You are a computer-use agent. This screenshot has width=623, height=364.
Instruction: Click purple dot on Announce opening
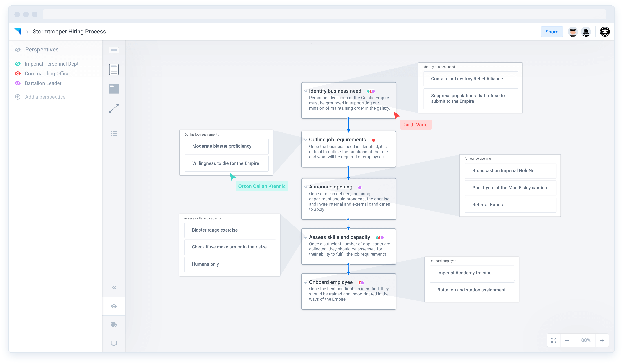(x=359, y=188)
